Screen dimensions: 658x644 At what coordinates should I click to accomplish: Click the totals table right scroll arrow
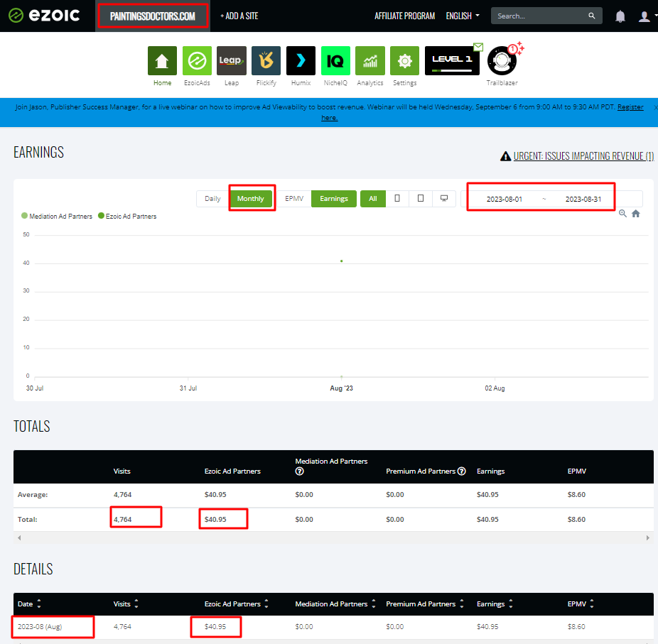648,537
